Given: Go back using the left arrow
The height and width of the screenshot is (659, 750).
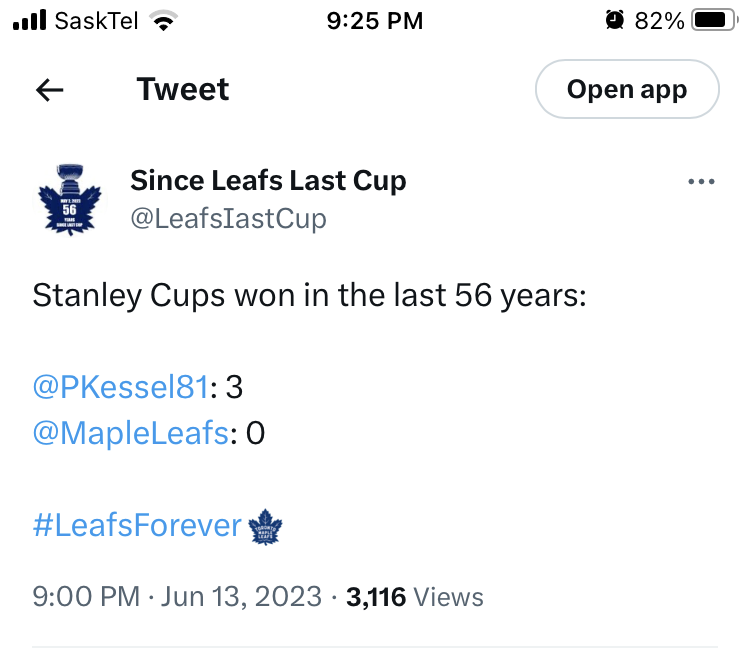Looking at the screenshot, I should [50, 90].
